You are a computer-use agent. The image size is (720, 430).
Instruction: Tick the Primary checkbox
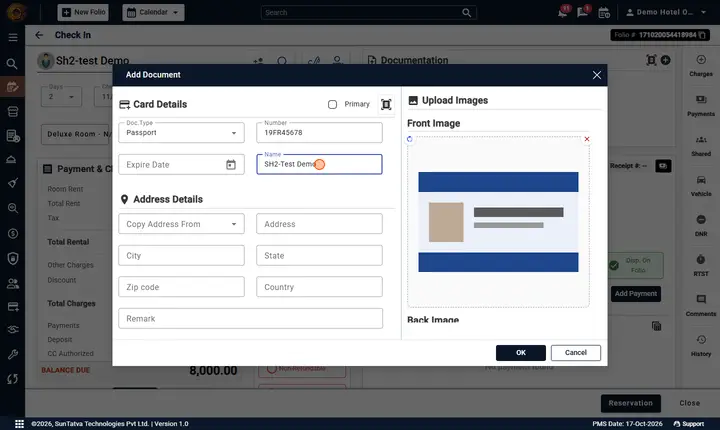click(x=332, y=105)
